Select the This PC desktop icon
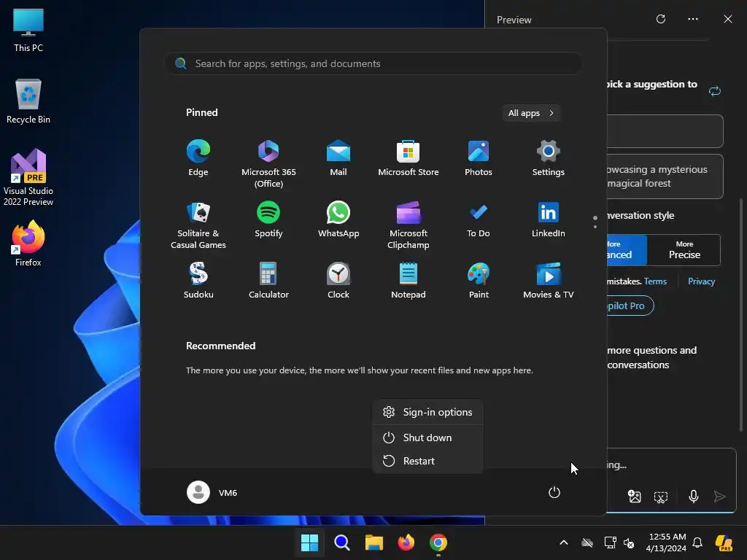Screen dimensions: 747x560 click(28, 30)
